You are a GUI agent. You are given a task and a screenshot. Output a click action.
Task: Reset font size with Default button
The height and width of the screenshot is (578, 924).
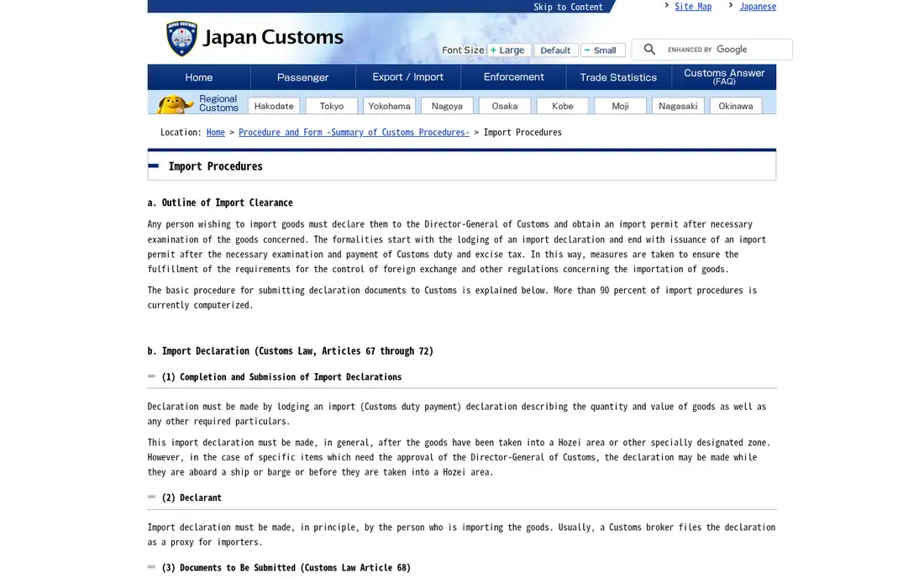tap(556, 50)
